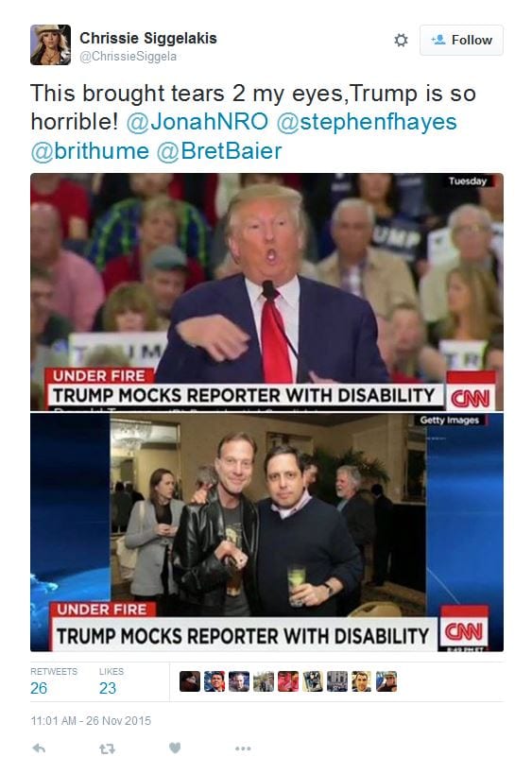
Task: Like the tweet with heart icon
Action: coord(175,748)
